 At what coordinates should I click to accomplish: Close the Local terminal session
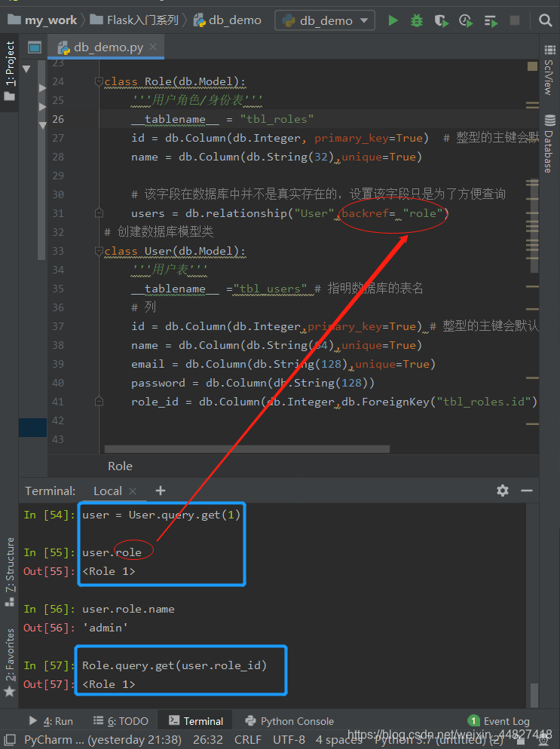click(x=133, y=491)
